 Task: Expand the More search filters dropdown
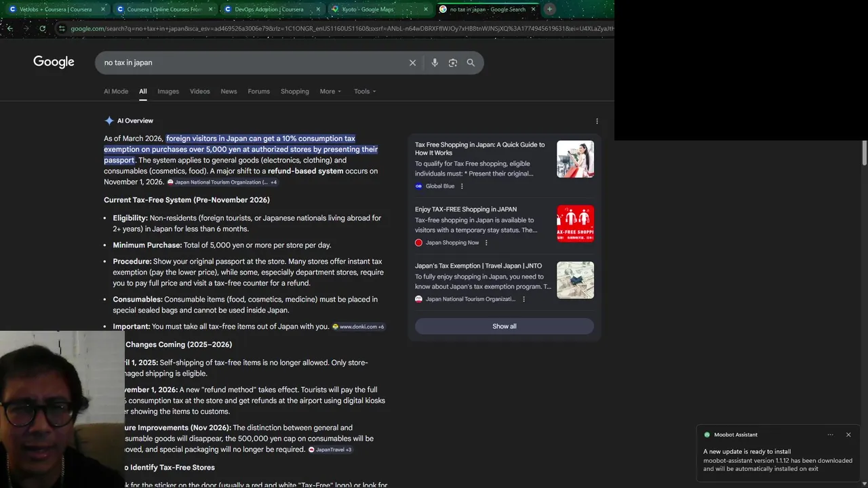pyautogui.click(x=331, y=91)
